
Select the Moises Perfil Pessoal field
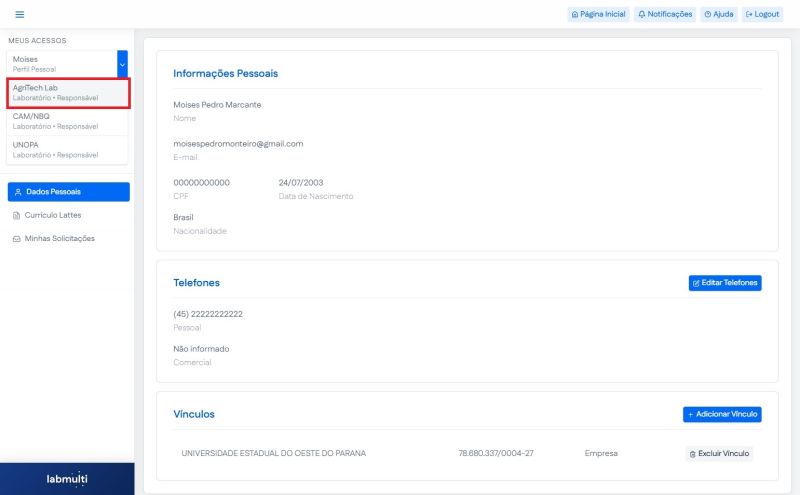point(60,64)
